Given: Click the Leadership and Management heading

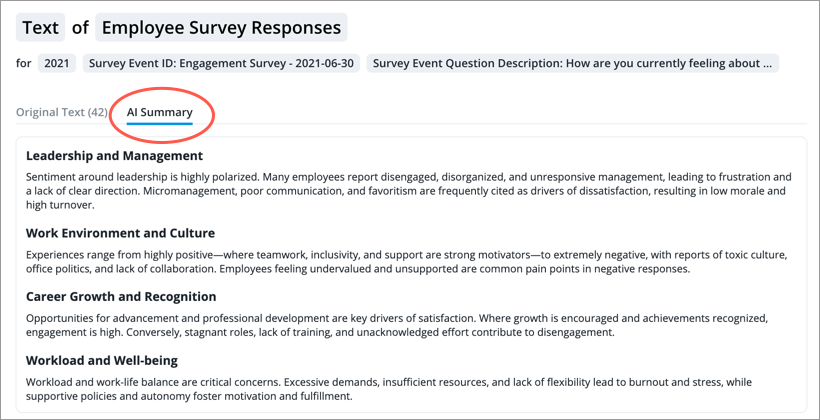Looking at the screenshot, I should point(115,156).
